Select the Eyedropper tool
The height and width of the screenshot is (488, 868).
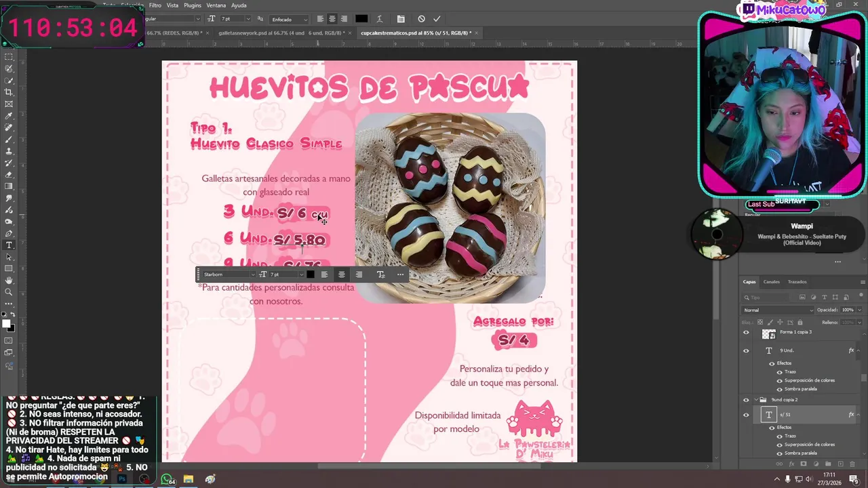click(9, 115)
